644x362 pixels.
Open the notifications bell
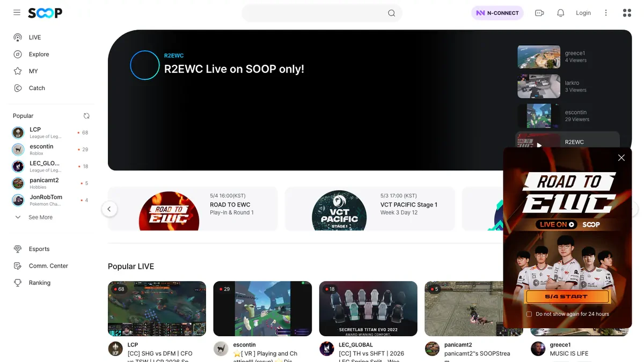(561, 13)
